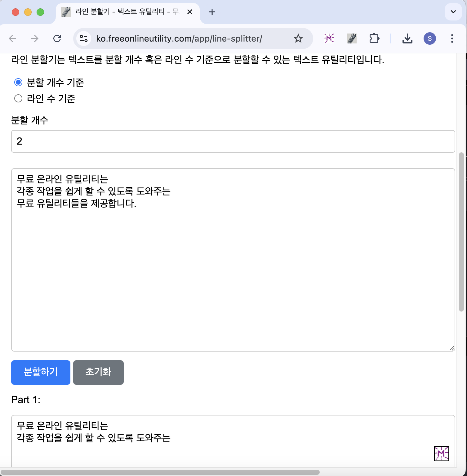Open site information icon in address bar
This screenshot has height=476, width=467.
(x=84, y=38)
